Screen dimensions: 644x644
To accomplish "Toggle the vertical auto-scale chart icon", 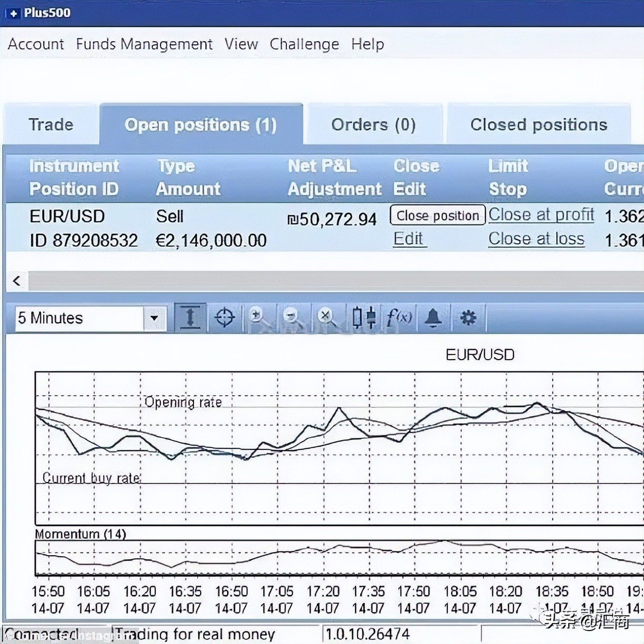I will coord(190,317).
